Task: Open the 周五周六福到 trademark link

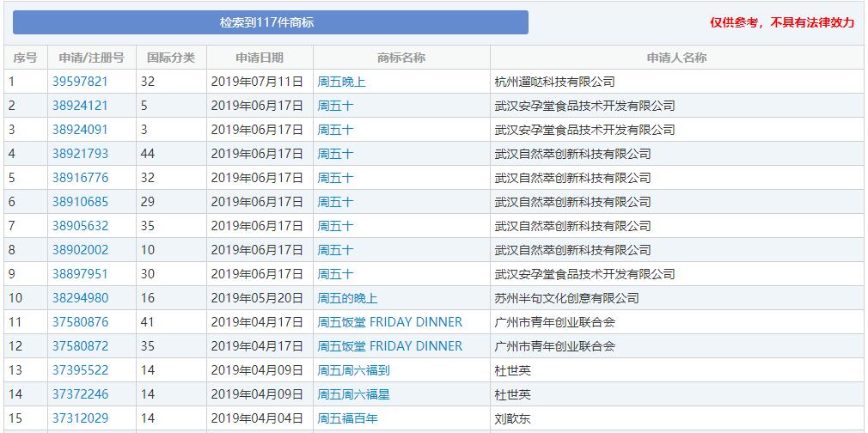Action: pyautogui.click(x=353, y=370)
